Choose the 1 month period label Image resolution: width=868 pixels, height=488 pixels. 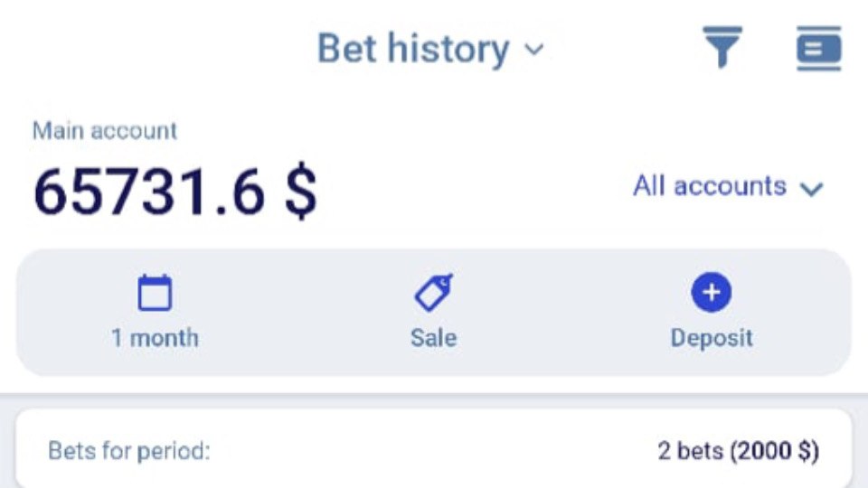coord(155,337)
